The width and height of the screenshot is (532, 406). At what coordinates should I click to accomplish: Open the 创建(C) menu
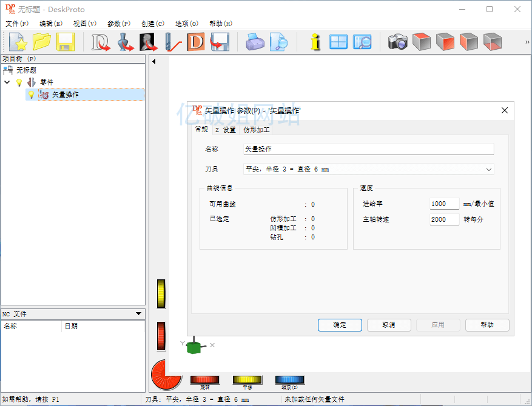point(153,24)
